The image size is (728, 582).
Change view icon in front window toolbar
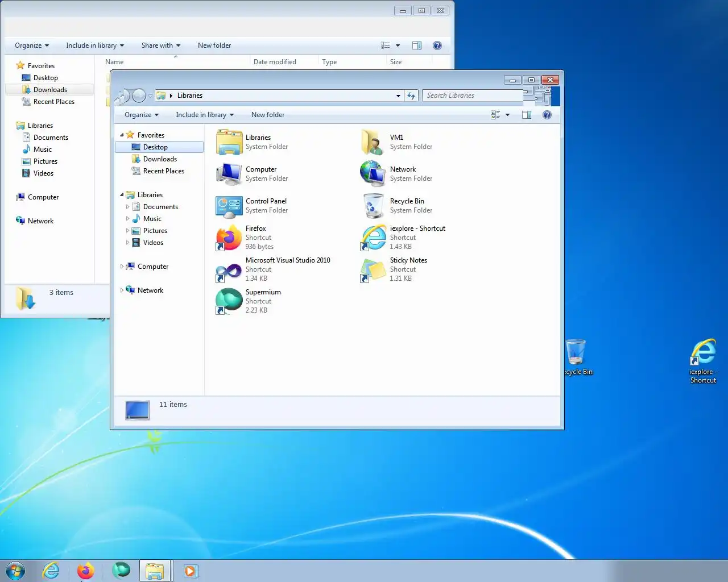(495, 115)
